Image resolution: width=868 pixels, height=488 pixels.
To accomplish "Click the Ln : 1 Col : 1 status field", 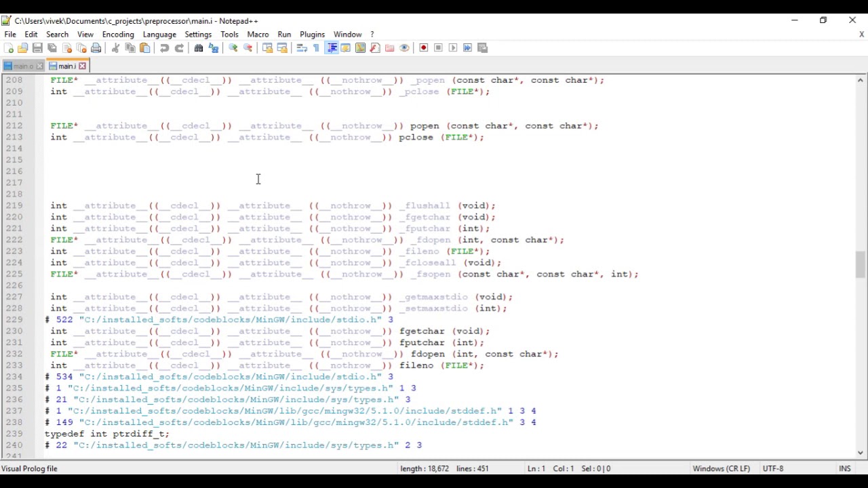I will coord(569,468).
